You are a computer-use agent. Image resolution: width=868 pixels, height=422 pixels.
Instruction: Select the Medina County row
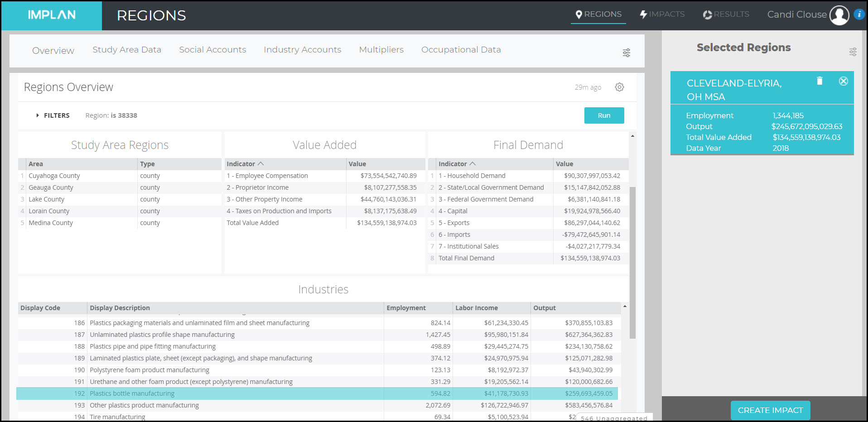coord(120,223)
